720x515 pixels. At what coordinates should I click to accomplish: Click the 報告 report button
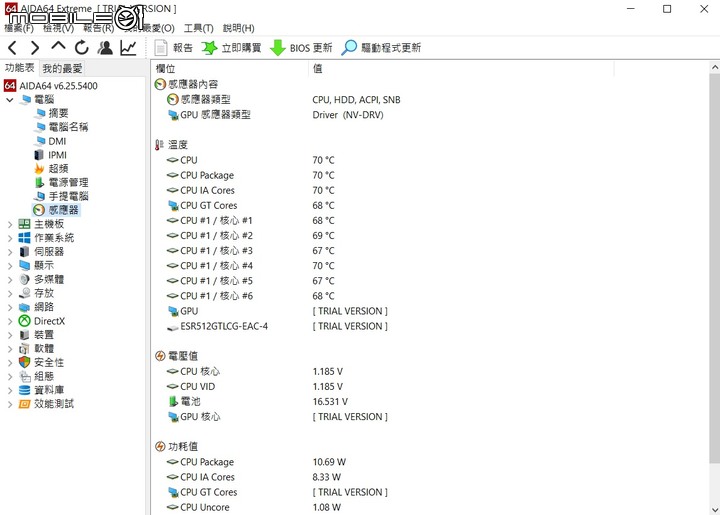[174, 48]
